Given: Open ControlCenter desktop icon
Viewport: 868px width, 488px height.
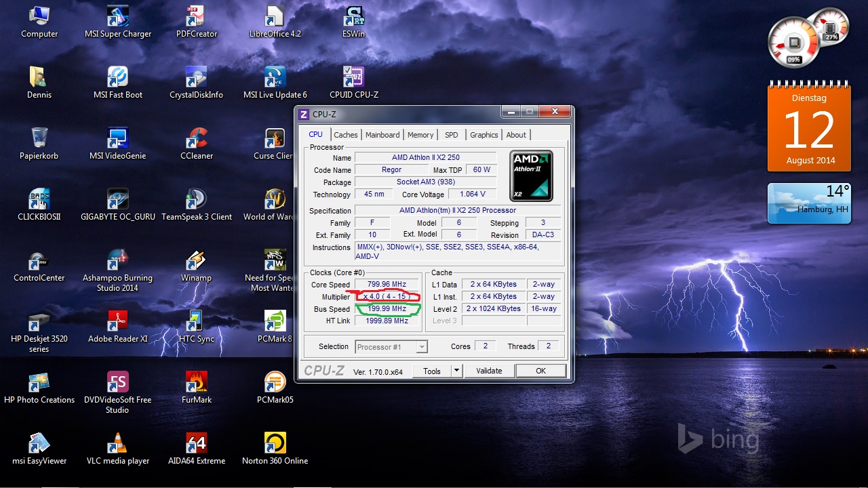Looking at the screenshot, I should 39,266.
